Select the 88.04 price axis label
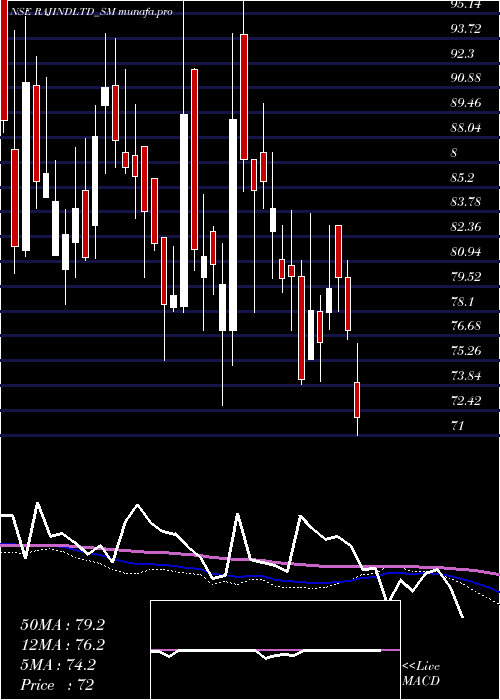 (466, 128)
